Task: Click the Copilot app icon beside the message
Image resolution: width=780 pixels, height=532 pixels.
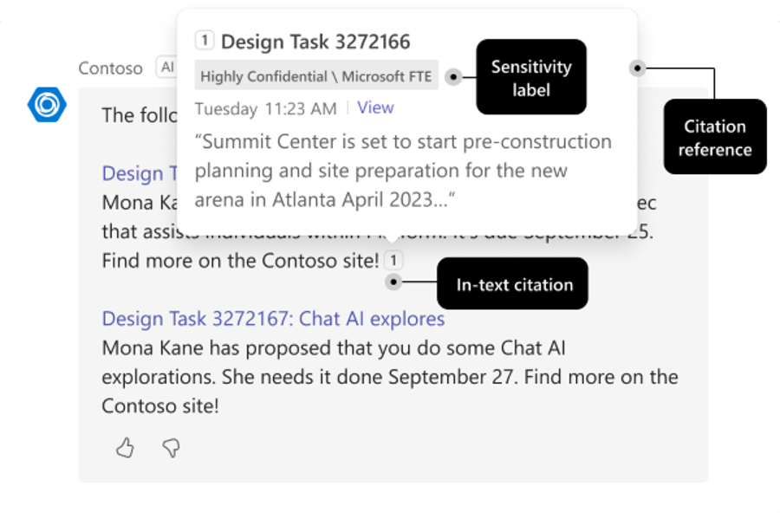Action: click(48, 105)
